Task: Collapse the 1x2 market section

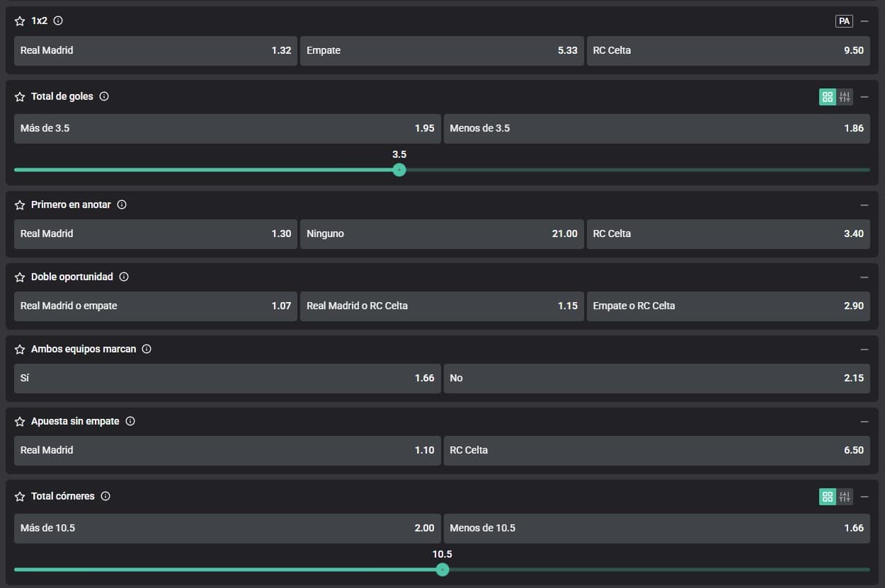Action: (x=864, y=21)
